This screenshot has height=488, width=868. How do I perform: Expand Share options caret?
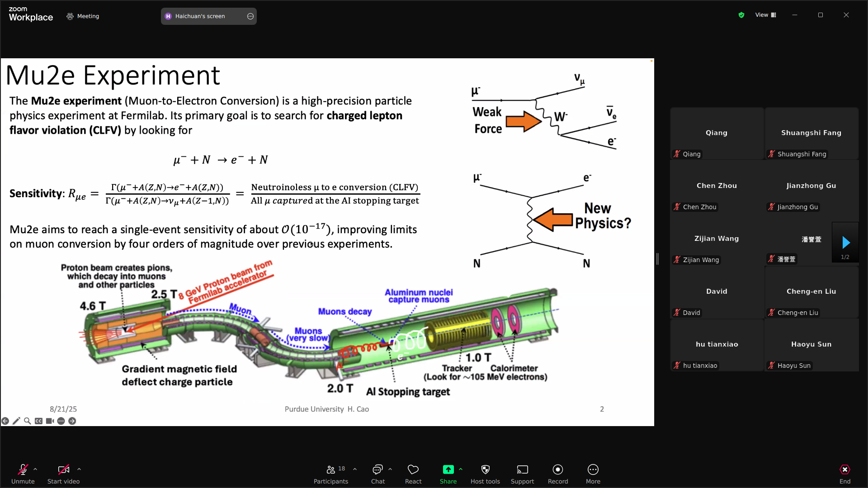pyautogui.click(x=461, y=469)
